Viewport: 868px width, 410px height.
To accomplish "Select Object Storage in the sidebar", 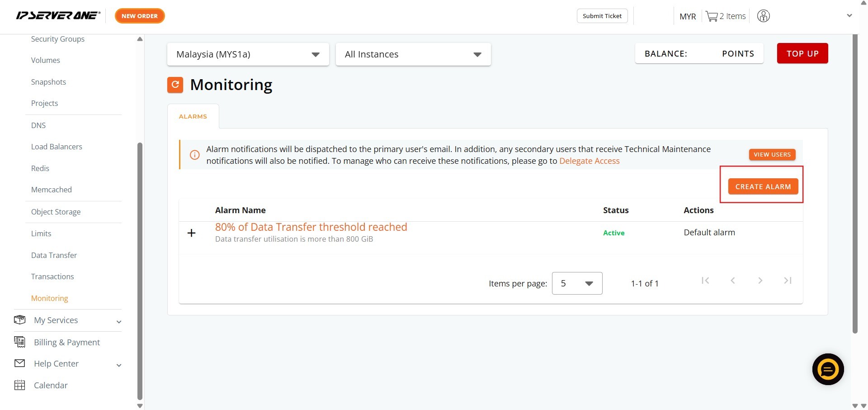I will click(x=56, y=212).
